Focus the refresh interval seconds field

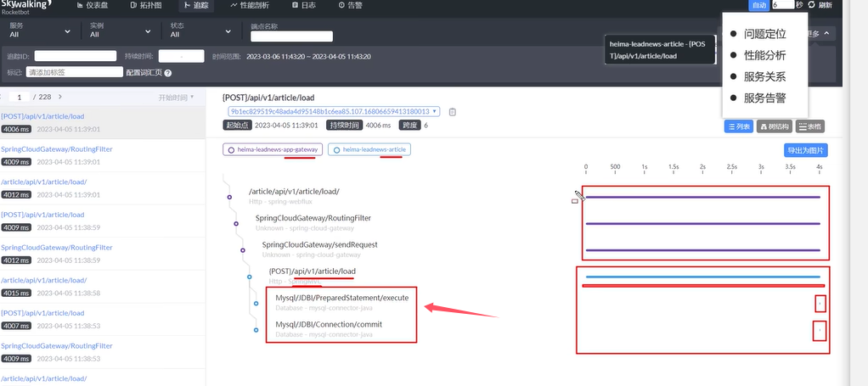(783, 5)
